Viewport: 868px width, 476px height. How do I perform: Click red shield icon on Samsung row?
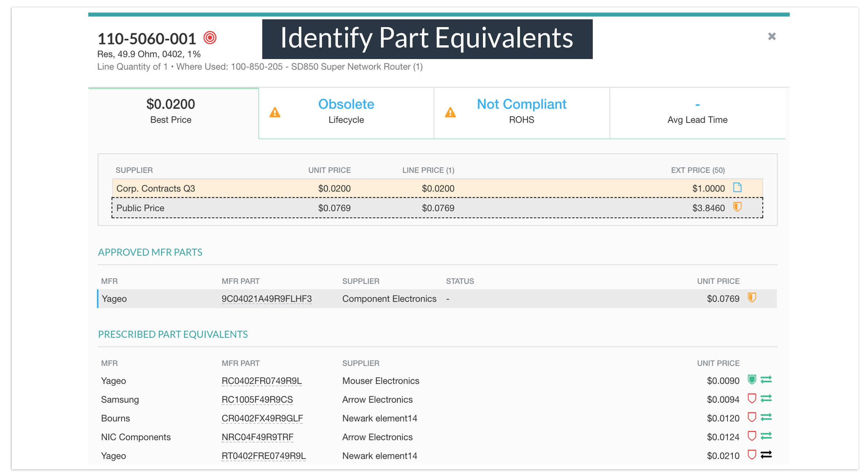pyautogui.click(x=752, y=398)
